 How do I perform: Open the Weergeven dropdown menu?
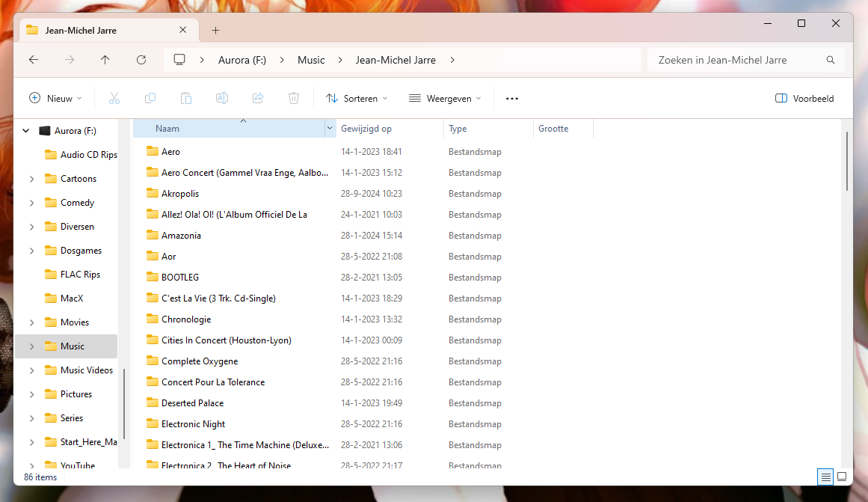click(445, 98)
